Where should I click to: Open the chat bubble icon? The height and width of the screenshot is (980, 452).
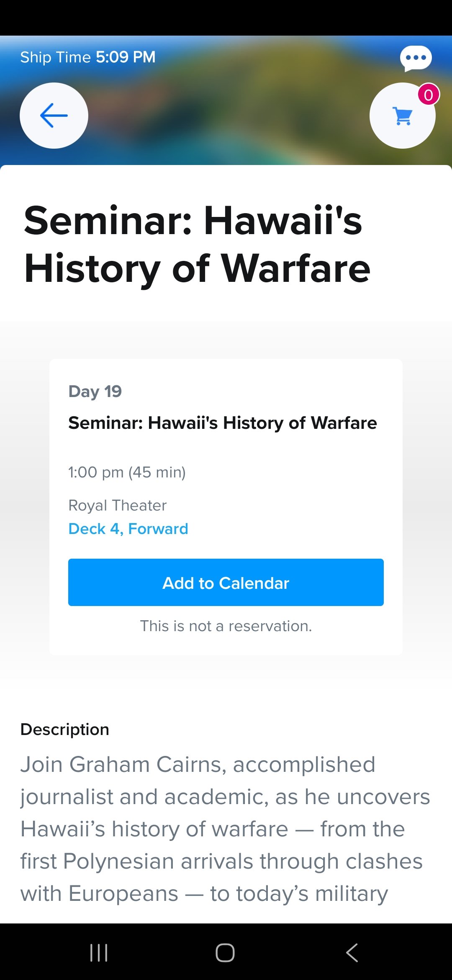416,58
